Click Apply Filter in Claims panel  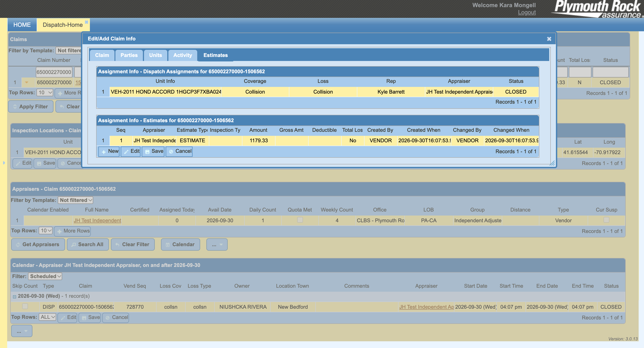point(31,107)
